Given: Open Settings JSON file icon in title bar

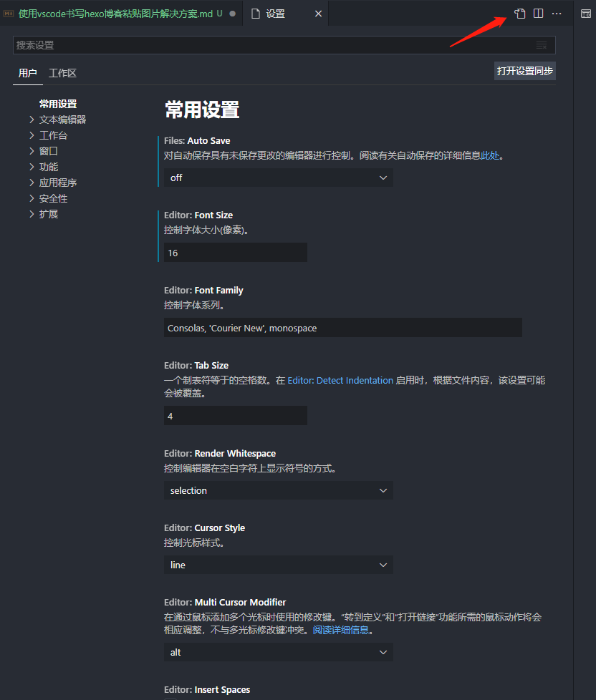Looking at the screenshot, I should click(x=520, y=14).
